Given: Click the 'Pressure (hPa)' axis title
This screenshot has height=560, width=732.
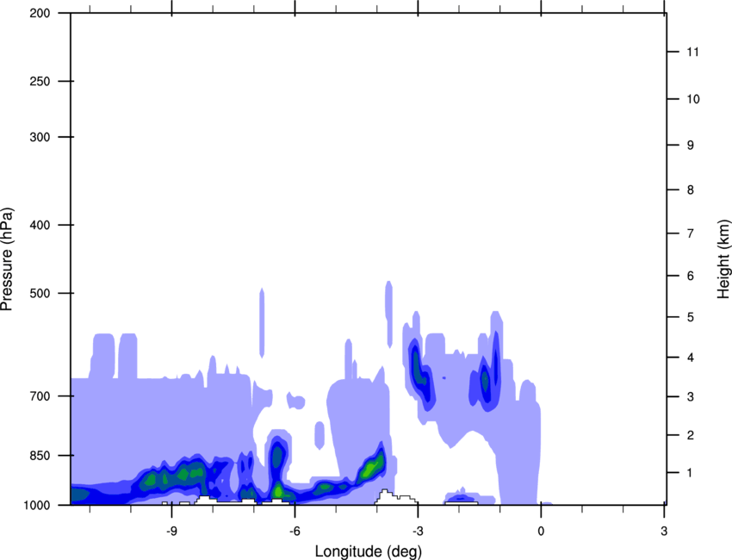Looking at the screenshot, I should coord(7,258).
